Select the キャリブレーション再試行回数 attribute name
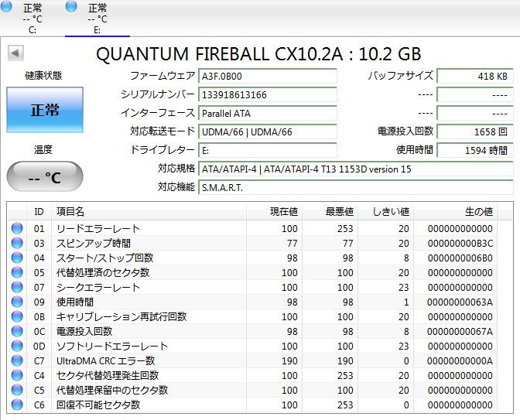Screen dimensions: 520x420 click(121, 316)
